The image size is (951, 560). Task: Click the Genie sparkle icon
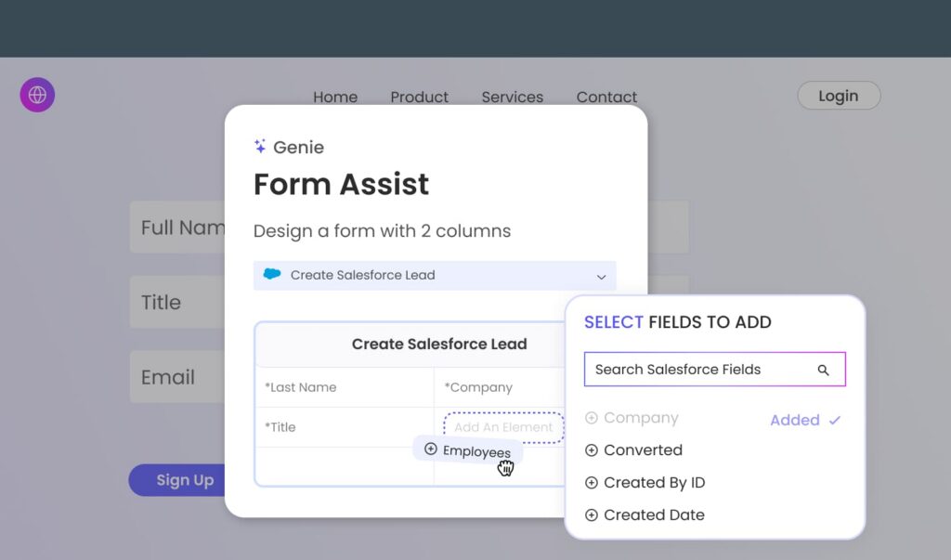point(260,147)
